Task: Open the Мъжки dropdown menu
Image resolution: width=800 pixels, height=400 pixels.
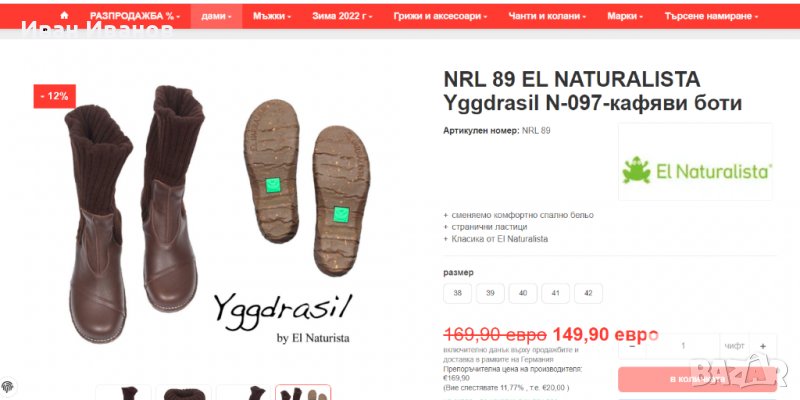Action: tap(272, 16)
